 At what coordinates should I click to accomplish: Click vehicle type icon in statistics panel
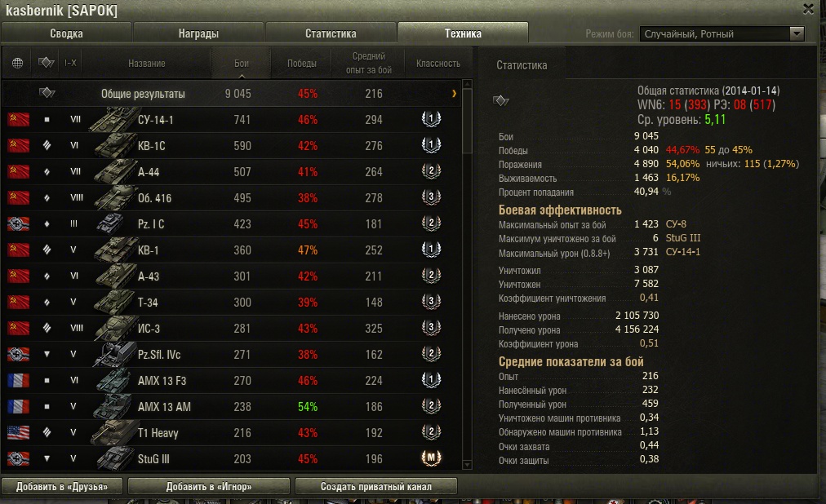coord(500,100)
